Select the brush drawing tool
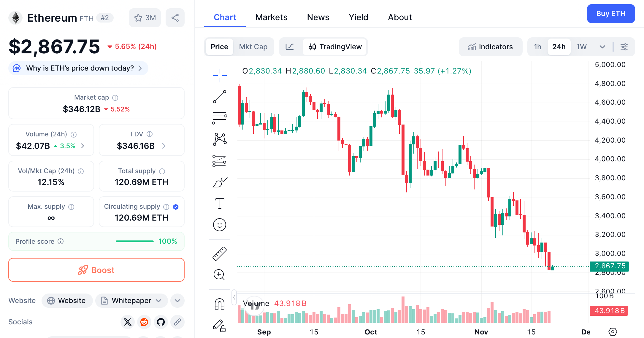The height and width of the screenshot is (338, 644). (x=220, y=182)
